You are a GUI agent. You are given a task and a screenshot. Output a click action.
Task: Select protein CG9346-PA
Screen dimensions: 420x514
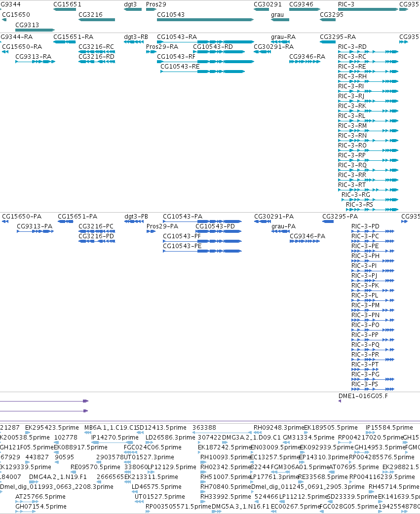(307, 236)
